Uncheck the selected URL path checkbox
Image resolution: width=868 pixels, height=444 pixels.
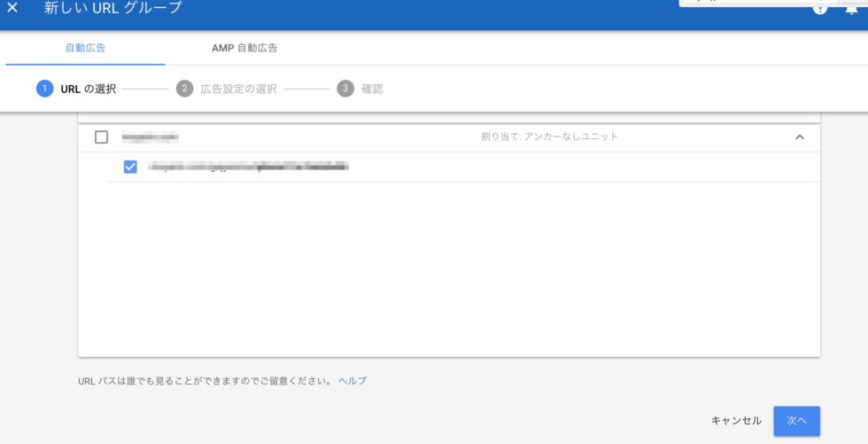[130, 166]
